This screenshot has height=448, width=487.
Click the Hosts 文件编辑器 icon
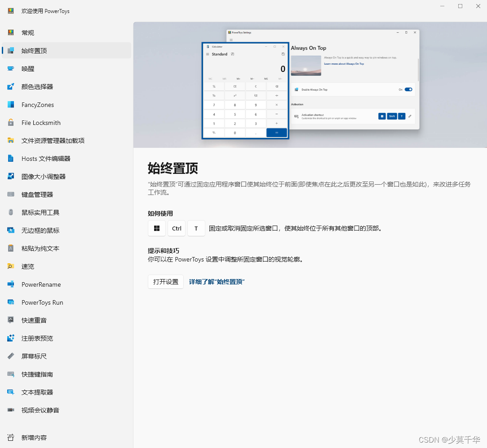click(11, 159)
